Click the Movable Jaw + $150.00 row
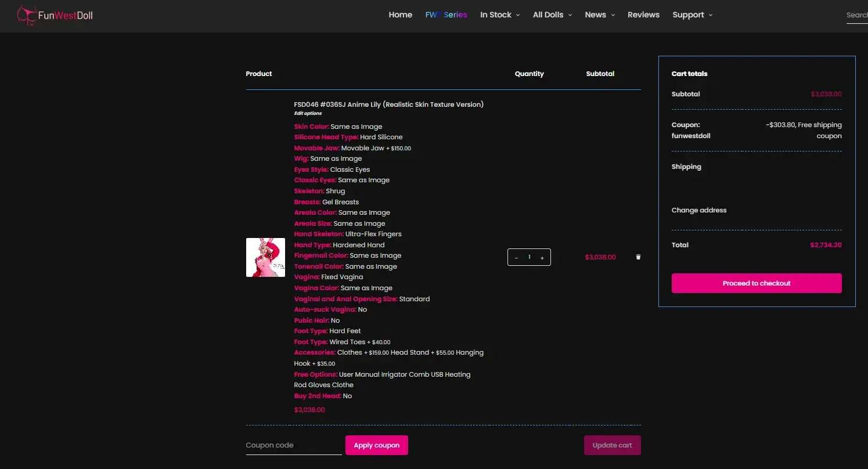 tap(352, 148)
